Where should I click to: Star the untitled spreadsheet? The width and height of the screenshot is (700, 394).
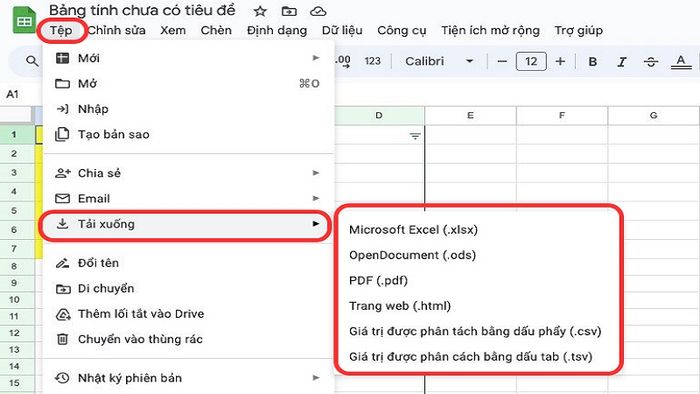260,11
